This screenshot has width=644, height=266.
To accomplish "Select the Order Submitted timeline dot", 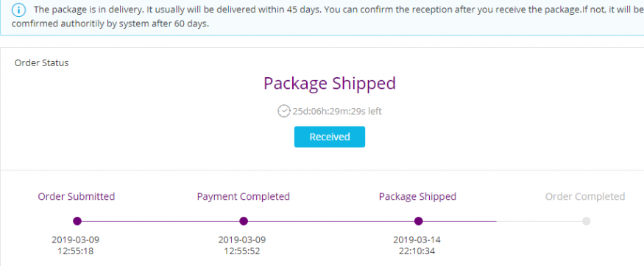I will point(77,221).
